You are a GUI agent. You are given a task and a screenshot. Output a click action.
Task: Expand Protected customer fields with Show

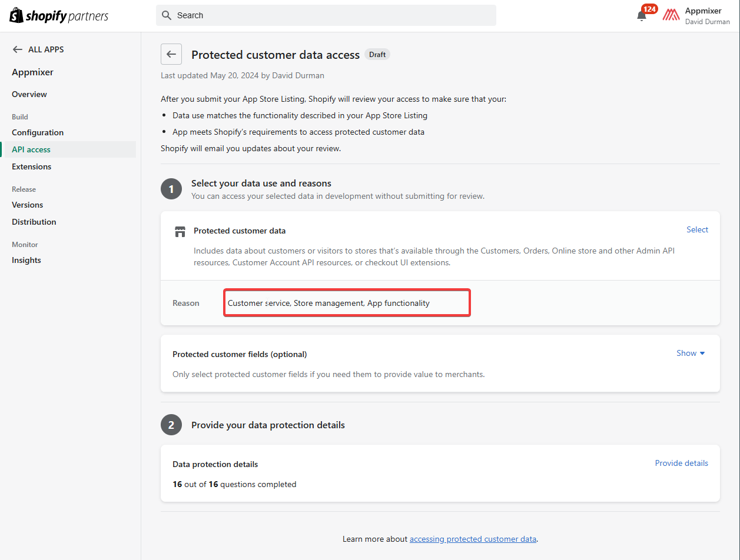691,353
